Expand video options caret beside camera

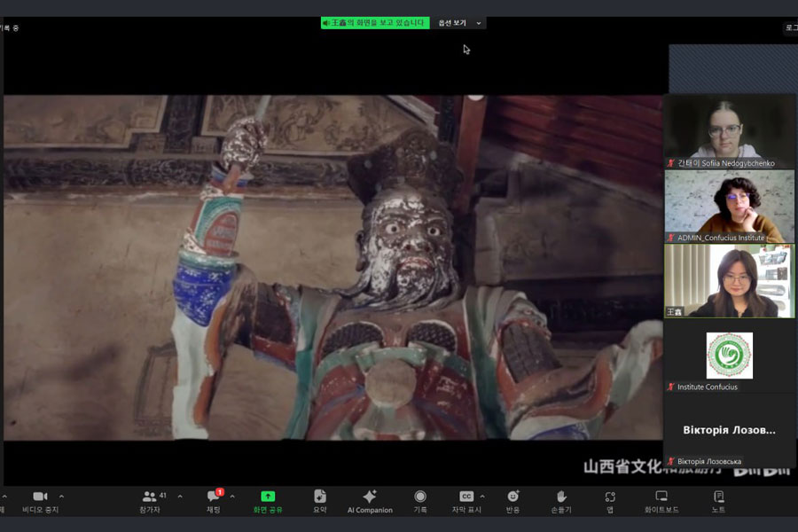[x=61, y=496]
